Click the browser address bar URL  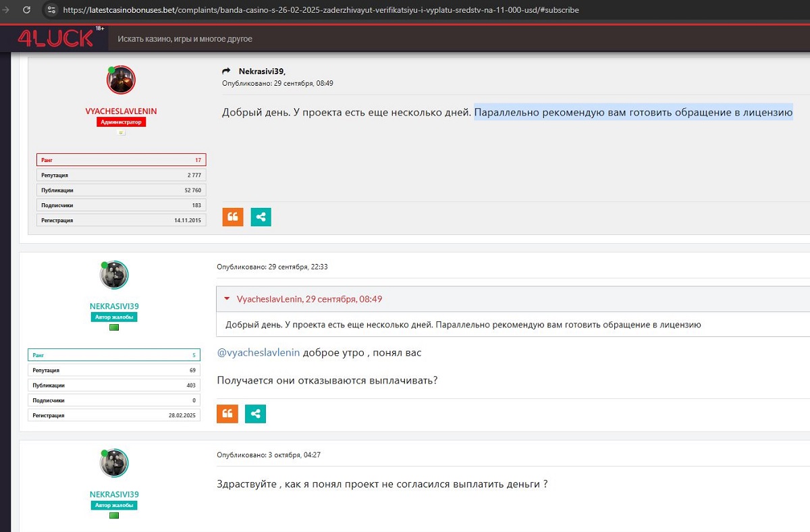(x=321, y=10)
